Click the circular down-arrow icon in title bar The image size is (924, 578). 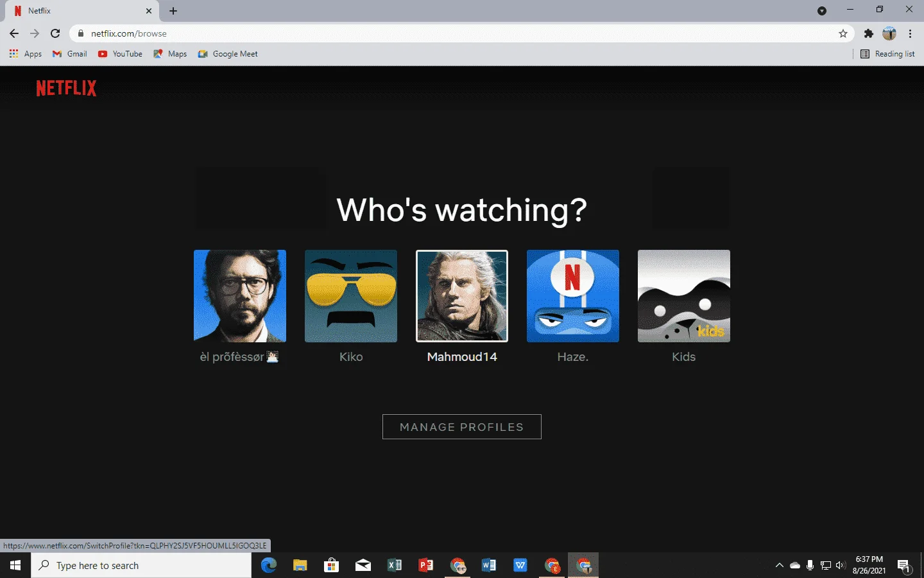(822, 11)
